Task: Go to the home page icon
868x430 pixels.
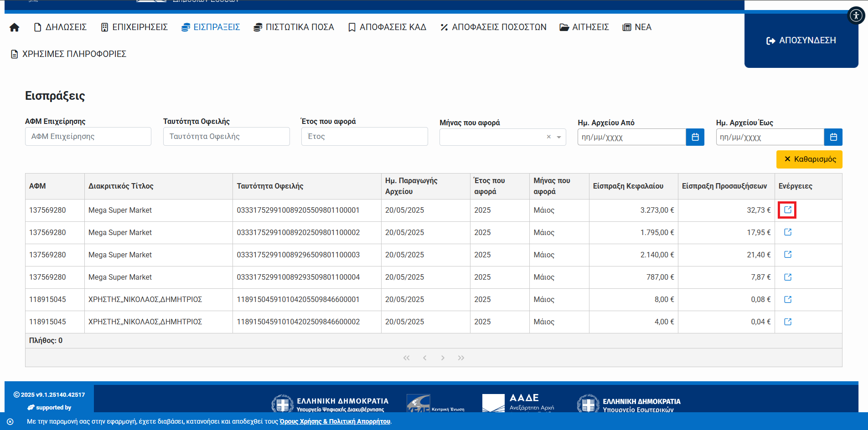Action: 15,27
